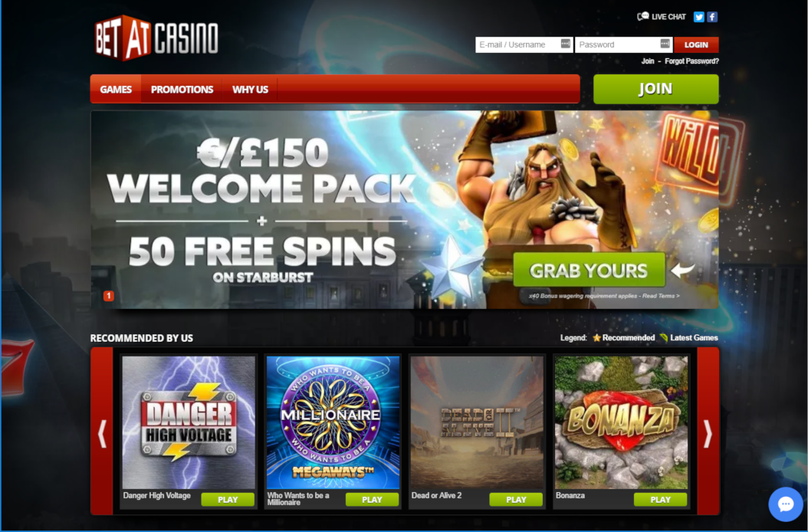Open the Twitter icon link
The height and width of the screenshot is (532, 808).
click(x=698, y=17)
